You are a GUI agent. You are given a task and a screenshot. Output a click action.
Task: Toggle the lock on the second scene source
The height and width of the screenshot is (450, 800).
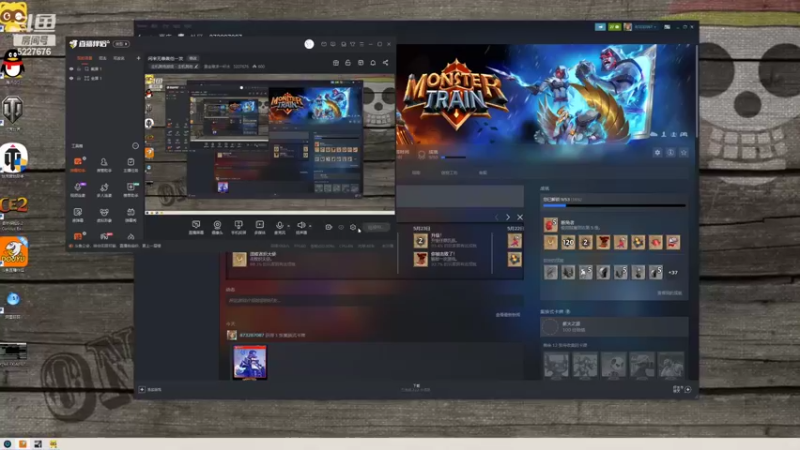pyautogui.click(x=79, y=79)
